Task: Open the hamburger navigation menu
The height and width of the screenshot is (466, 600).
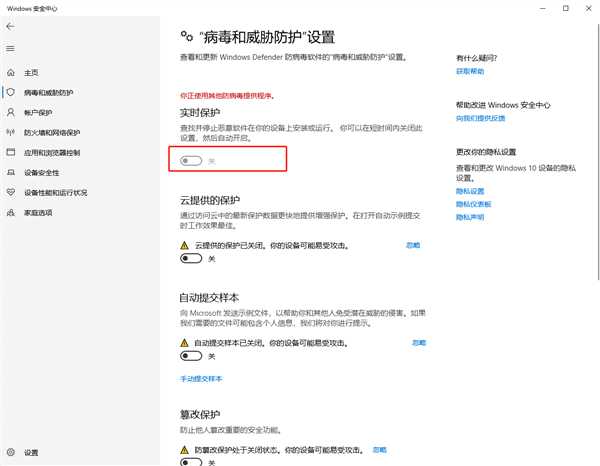Action: pos(10,49)
